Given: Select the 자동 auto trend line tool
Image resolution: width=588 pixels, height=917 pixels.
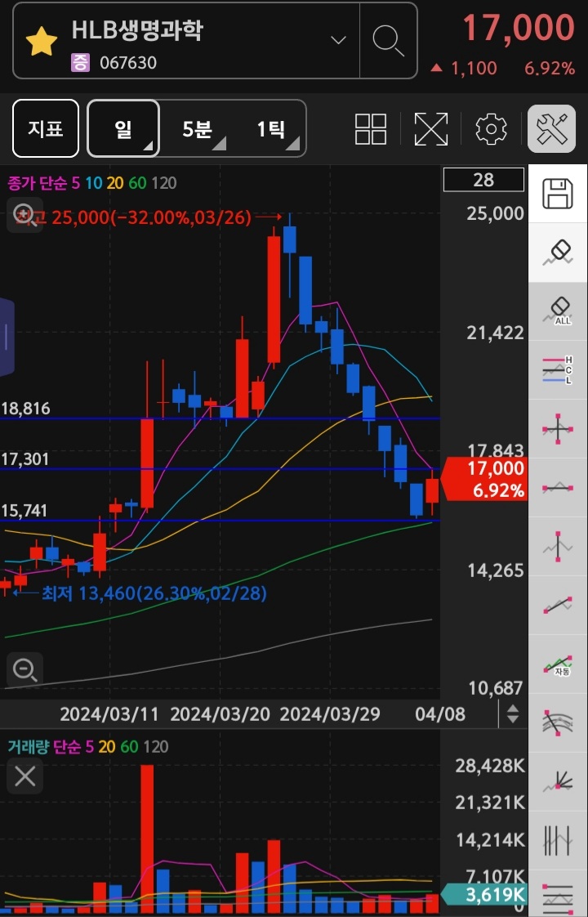Looking at the screenshot, I should pos(558,665).
